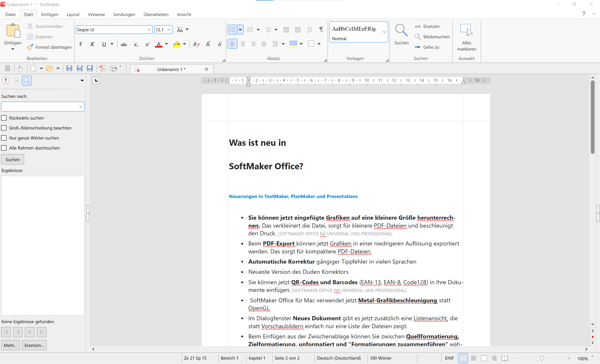This screenshot has height=364, width=600.
Task: Switch to the Überarbeiten ribbon tab
Action: pos(156,14)
